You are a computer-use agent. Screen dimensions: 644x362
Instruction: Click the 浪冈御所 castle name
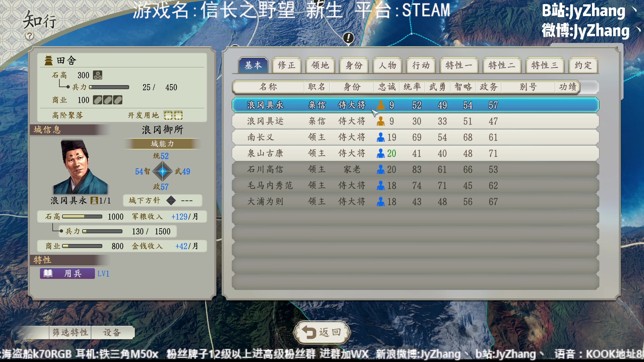(x=163, y=130)
